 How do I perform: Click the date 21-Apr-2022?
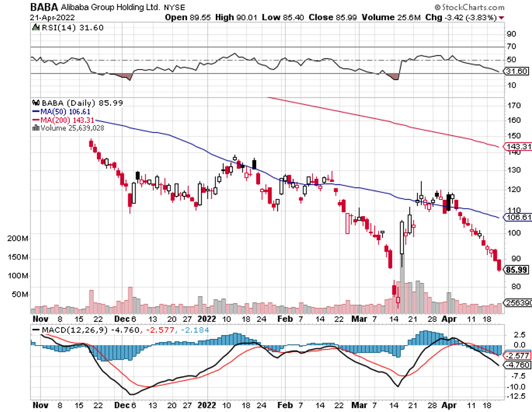point(53,18)
